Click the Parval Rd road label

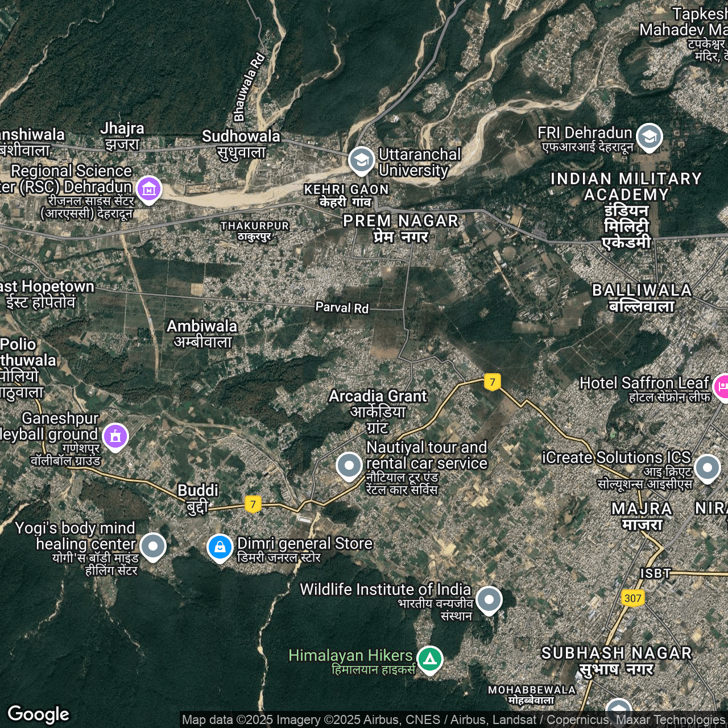(342, 308)
